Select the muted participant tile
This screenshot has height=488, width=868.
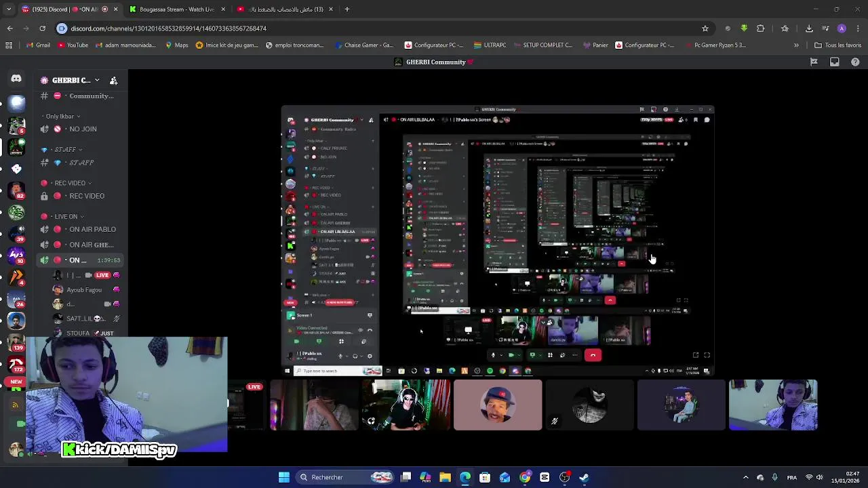tap(589, 405)
